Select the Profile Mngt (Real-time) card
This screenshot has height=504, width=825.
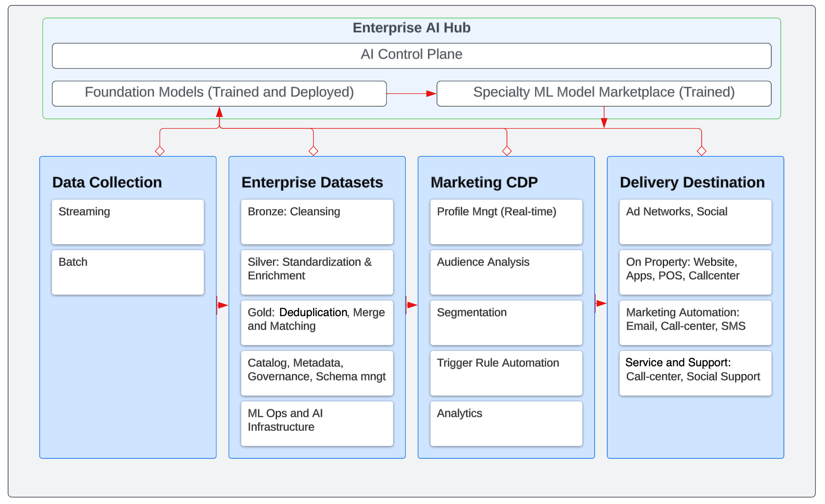pos(506,222)
